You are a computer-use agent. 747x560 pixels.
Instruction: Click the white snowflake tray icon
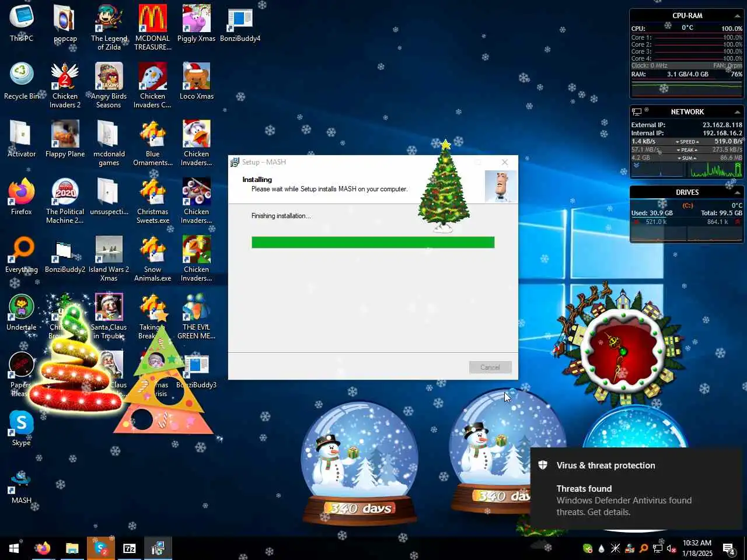point(616,548)
